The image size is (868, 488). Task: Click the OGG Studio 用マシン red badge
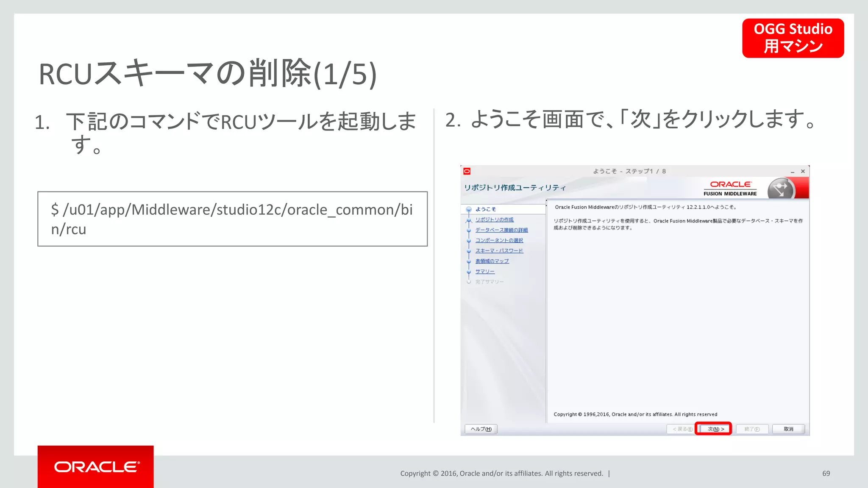click(793, 38)
